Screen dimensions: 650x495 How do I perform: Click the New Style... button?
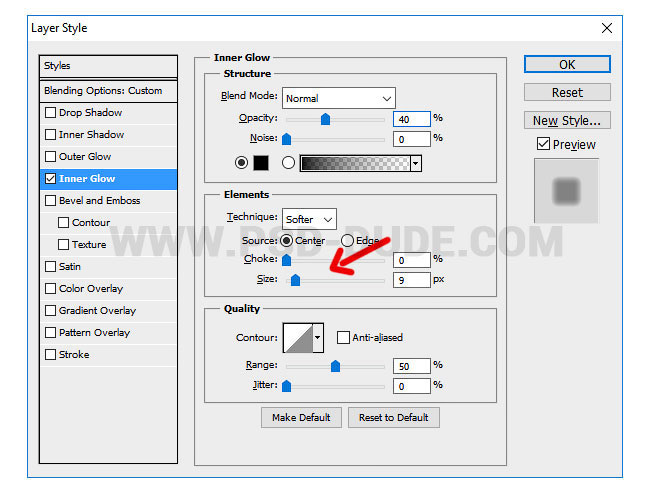click(x=567, y=120)
